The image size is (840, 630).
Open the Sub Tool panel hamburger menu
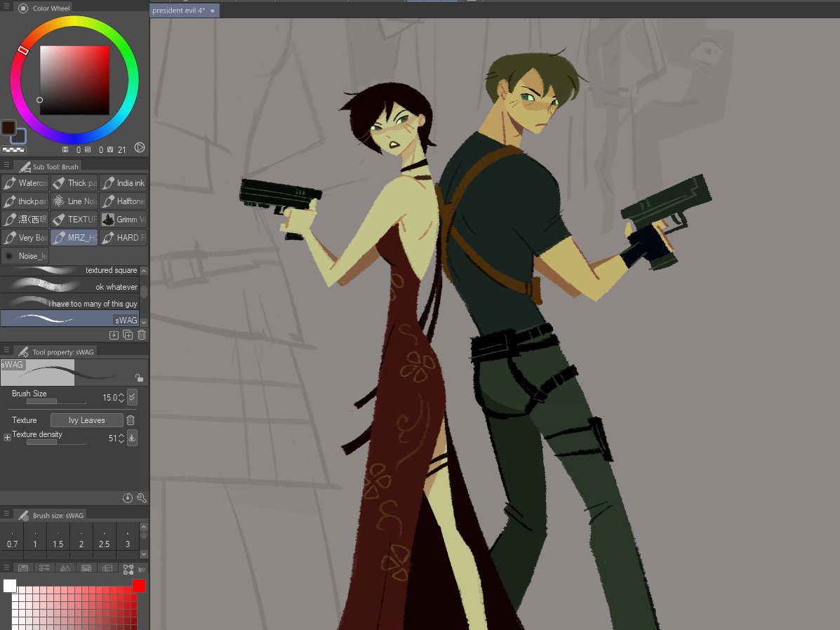[6, 166]
